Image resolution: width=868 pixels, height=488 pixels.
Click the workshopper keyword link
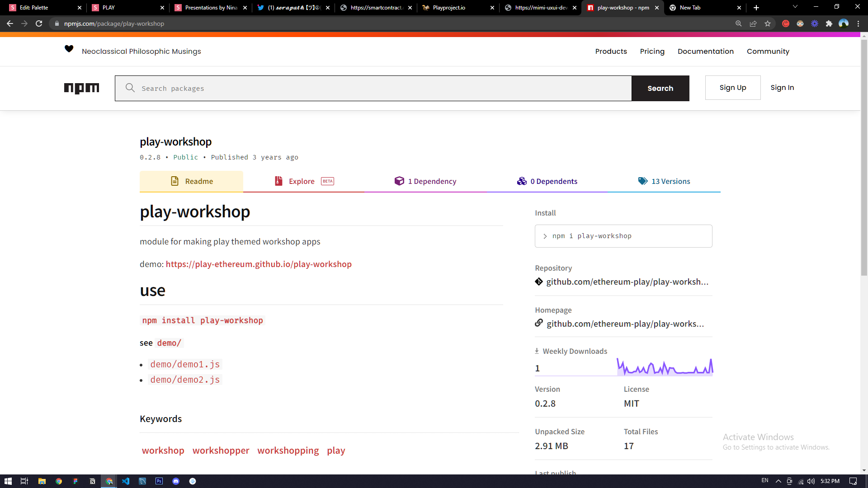[221, 450]
